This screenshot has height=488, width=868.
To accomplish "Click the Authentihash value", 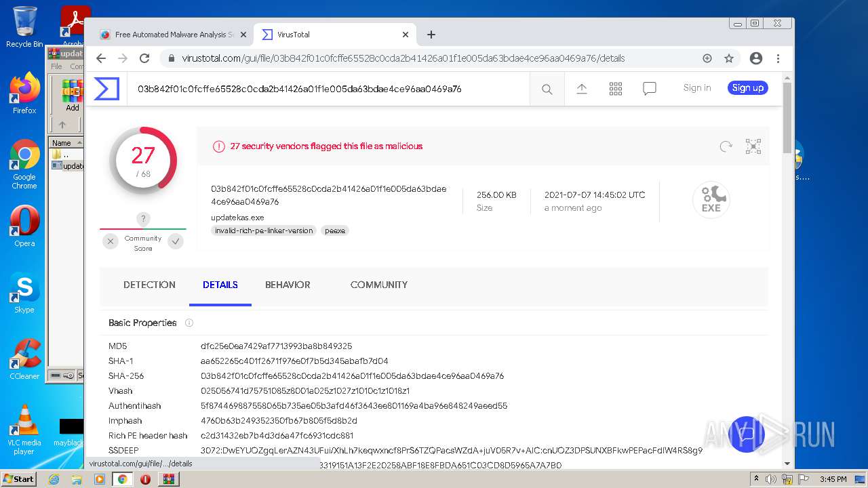I will (354, 406).
